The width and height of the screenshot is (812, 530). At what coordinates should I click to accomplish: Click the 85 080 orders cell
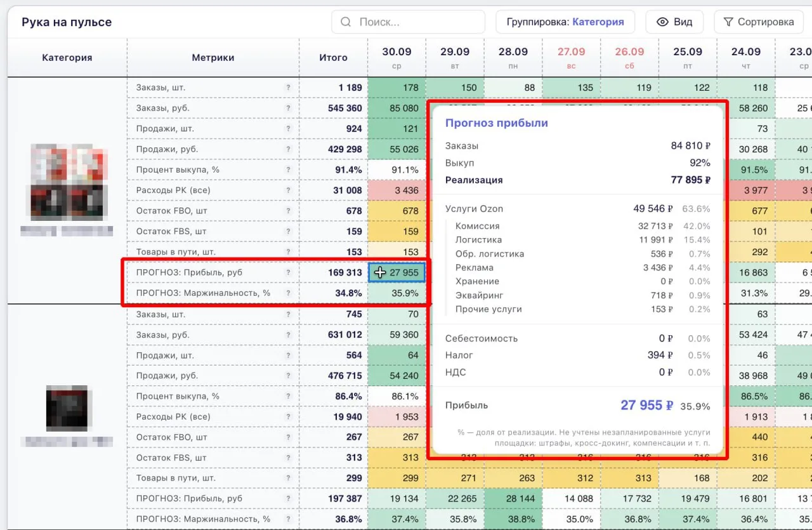pyautogui.click(x=396, y=108)
